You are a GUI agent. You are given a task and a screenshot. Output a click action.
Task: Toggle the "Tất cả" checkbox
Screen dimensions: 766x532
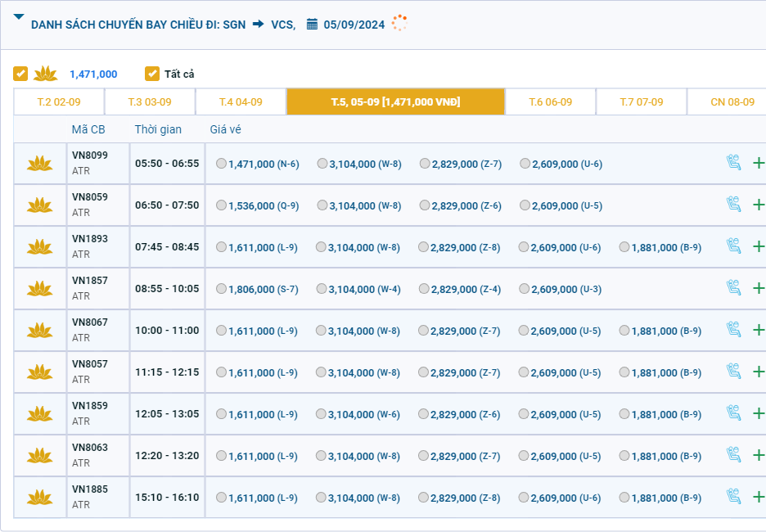point(152,74)
